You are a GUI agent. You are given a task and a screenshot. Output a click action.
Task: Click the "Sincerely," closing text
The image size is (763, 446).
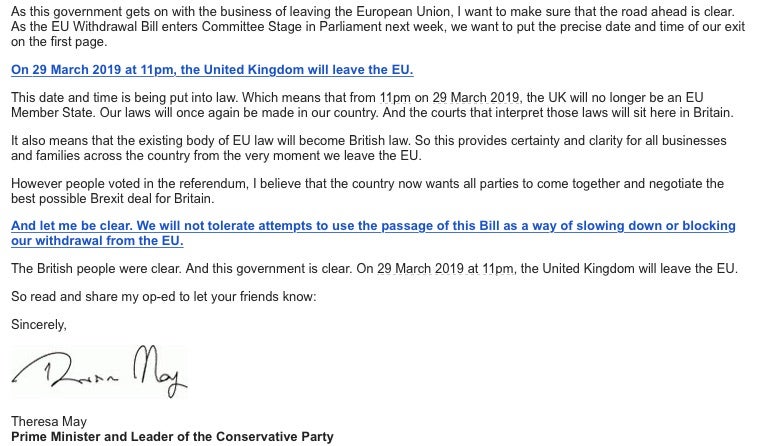click(x=39, y=324)
